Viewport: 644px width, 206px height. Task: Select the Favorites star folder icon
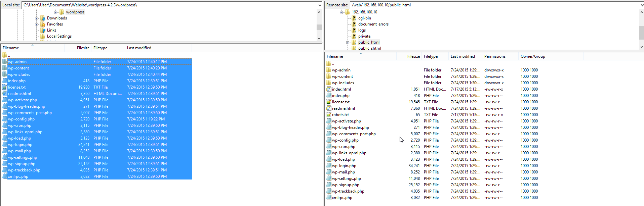click(x=43, y=24)
